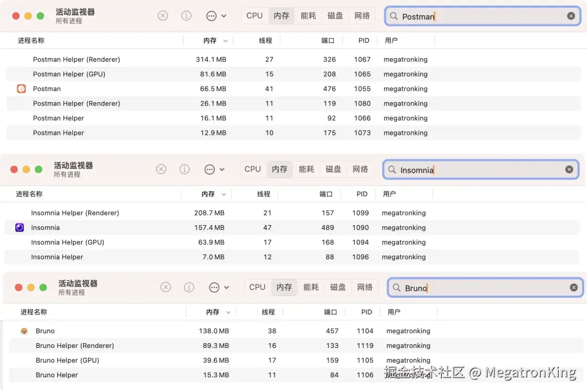Sort by 内存 column in Bruno window
Image resolution: width=587 pixels, height=392 pixels.
pyautogui.click(x=213, y=312)
